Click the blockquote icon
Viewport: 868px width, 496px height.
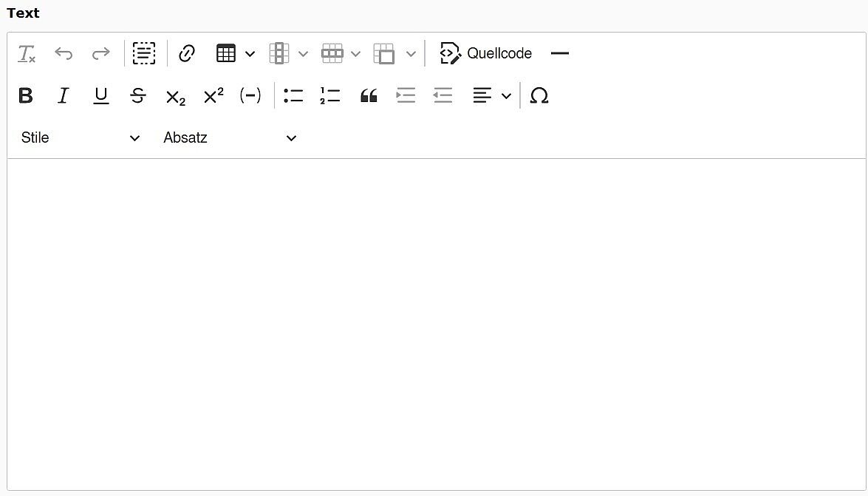(368, 95)
